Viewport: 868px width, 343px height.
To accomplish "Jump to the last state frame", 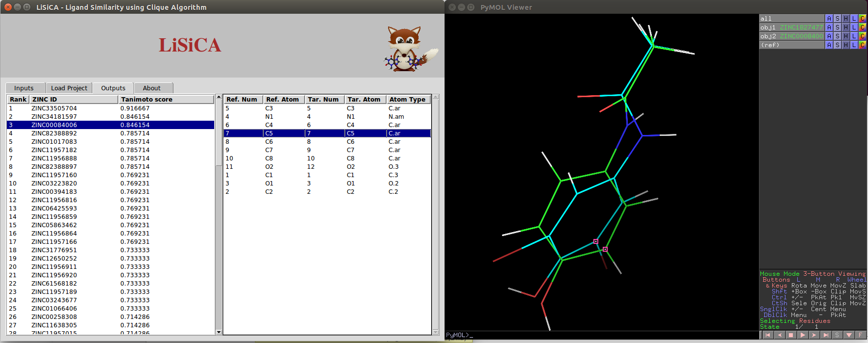I will click(826, 335).
